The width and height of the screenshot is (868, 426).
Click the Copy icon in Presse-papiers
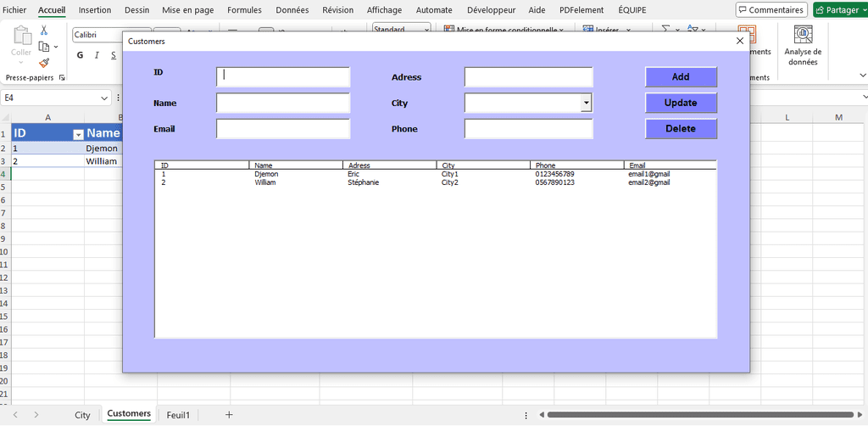tap(44, 47)
